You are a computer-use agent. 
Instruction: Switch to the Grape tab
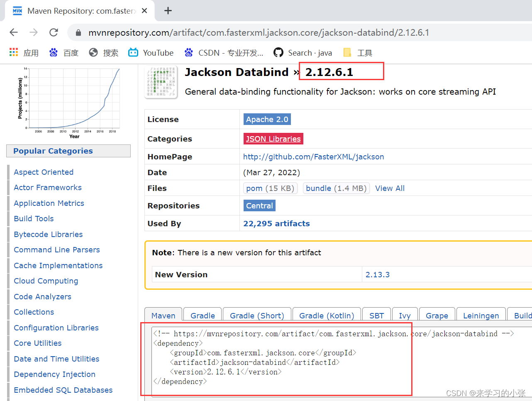pyautogui.click(x=437, y=314)
